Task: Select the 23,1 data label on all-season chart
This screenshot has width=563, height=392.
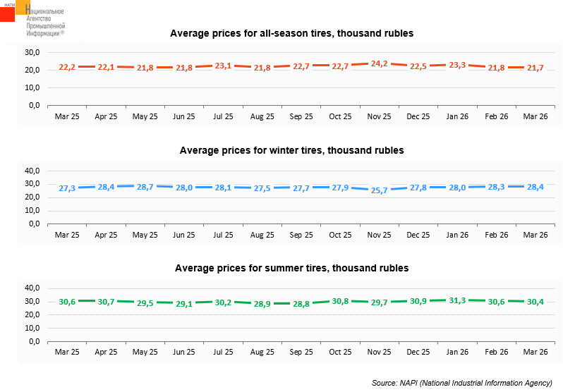Action: [224, 66]
